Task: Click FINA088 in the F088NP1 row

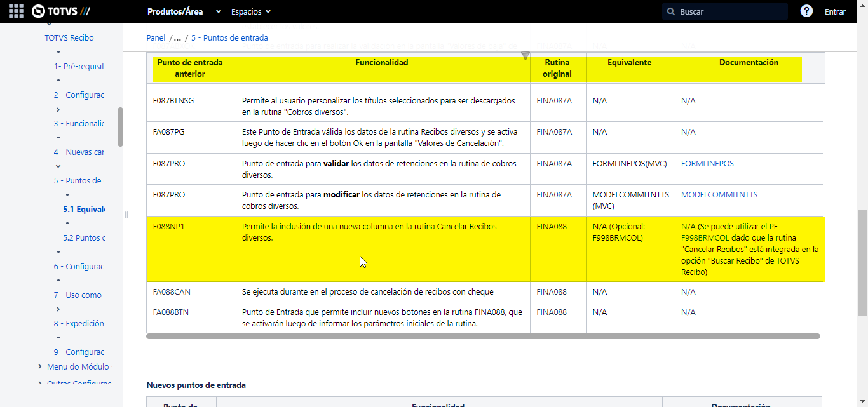Action: (552, 227)
